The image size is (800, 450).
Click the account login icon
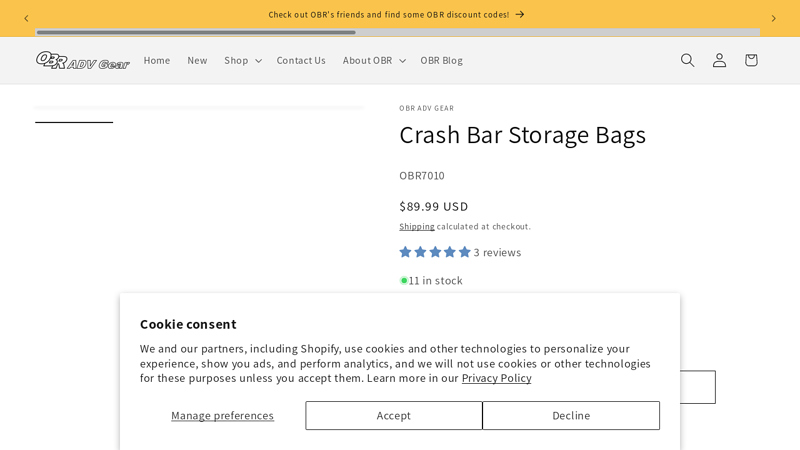(719, 60)
